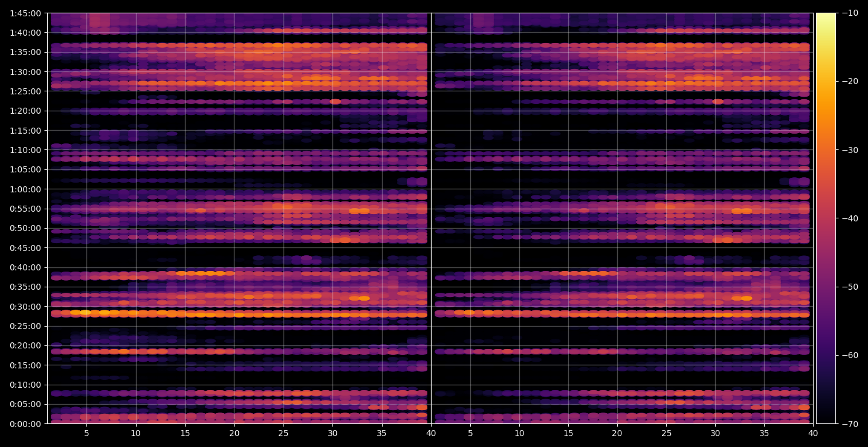868x447 pixels.
Task: Select the 0:45:00 time axis label
Action: pyautogui.click(x=25, y=248)
